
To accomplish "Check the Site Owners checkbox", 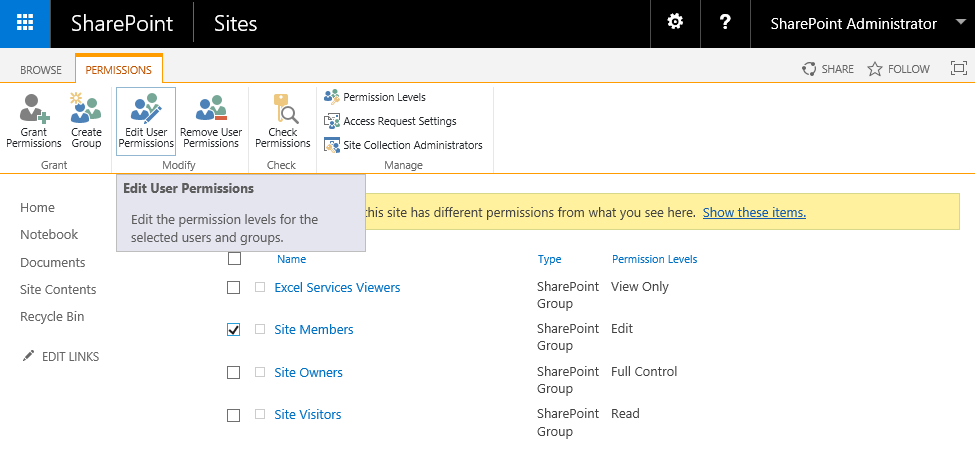I will (233, 372).
